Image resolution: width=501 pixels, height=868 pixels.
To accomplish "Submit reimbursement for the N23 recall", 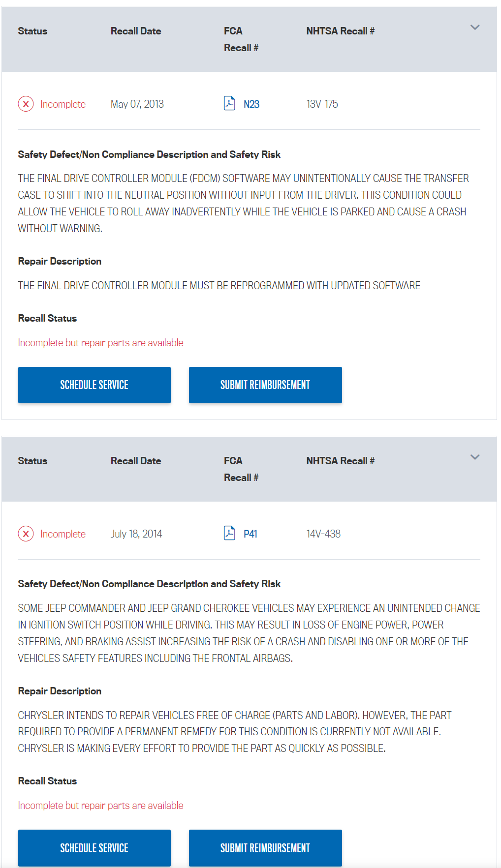I will point(265,385).
